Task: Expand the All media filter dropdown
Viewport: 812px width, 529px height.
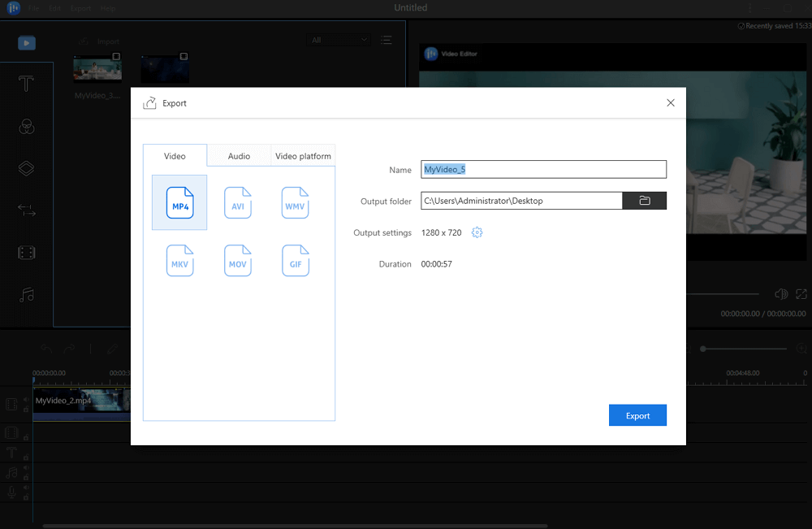Action: tap(340, 40)
